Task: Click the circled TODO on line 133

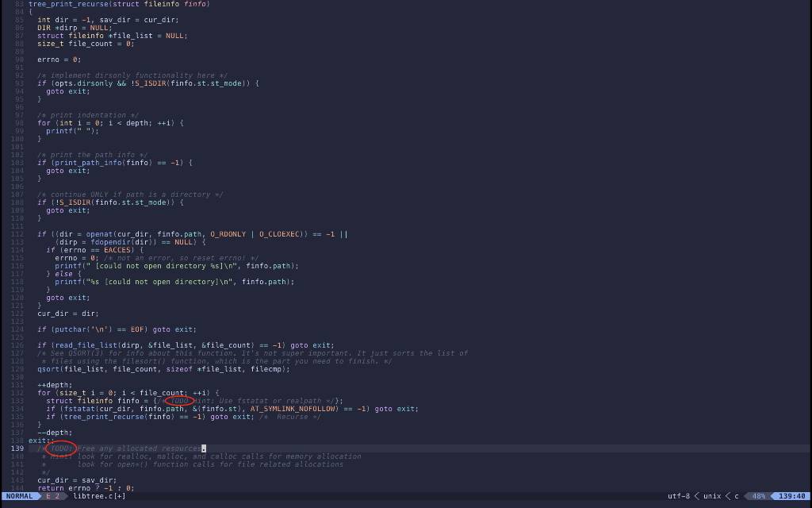Action: 179,400
